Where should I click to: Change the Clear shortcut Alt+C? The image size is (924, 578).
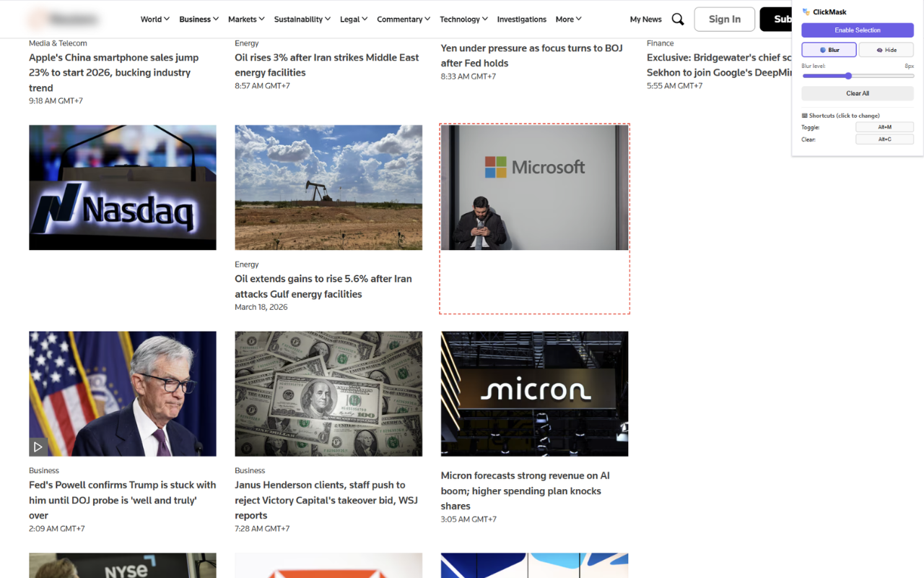(x=884, y=139)
